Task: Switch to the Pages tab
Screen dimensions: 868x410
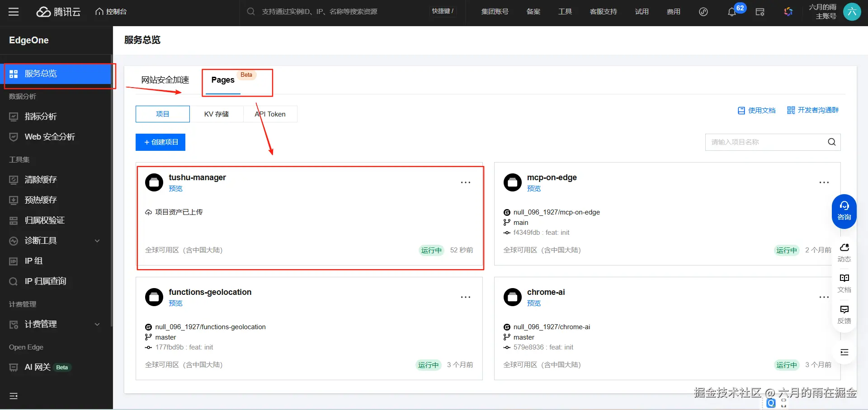Action: click(223, 80)
